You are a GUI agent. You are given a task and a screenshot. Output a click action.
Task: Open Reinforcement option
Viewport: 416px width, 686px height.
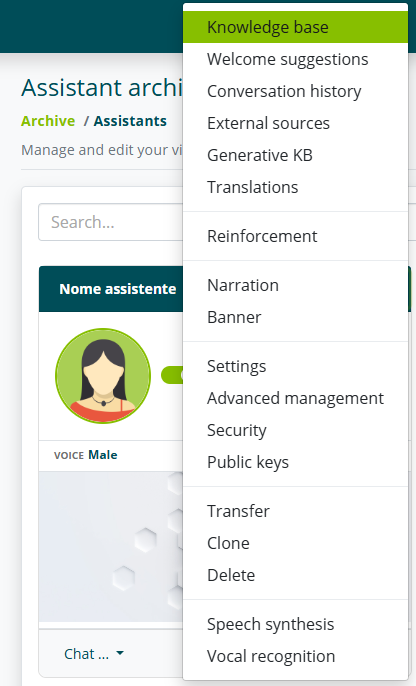[x=296, y=236]
